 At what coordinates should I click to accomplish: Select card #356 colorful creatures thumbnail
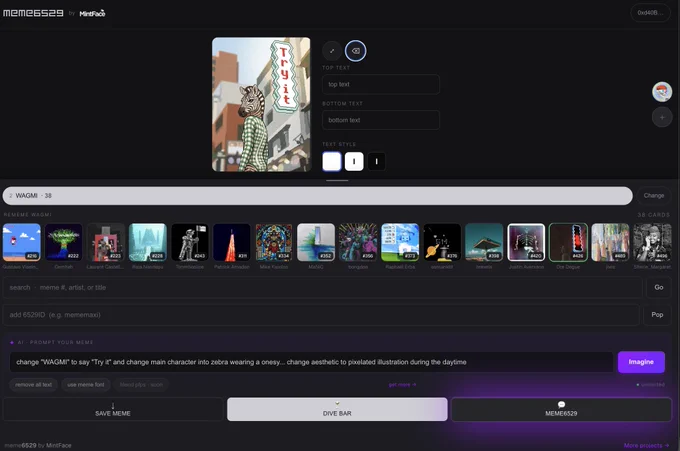[x=358, y=242]
